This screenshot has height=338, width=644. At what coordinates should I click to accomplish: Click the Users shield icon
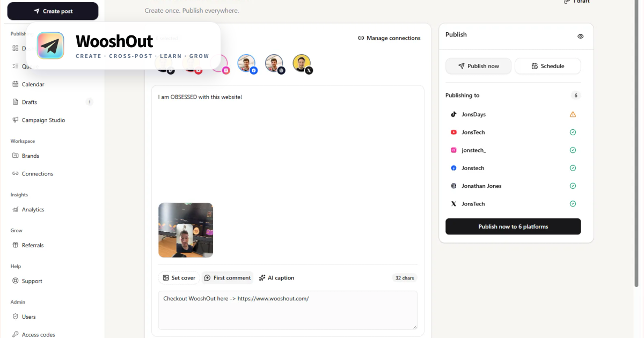[x=16, y=317]
